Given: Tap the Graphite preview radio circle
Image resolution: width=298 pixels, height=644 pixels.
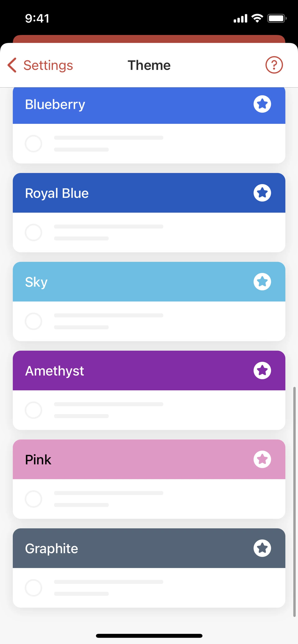Looking at the screenshot, I should click(x=33, y=588).
